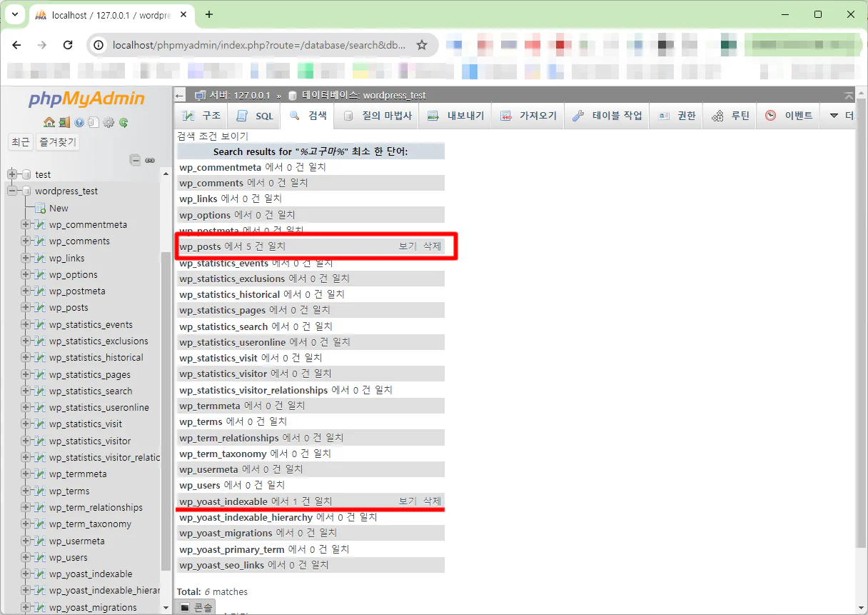Click the logout door icon
868x615 pixels.
pos(64,122)
